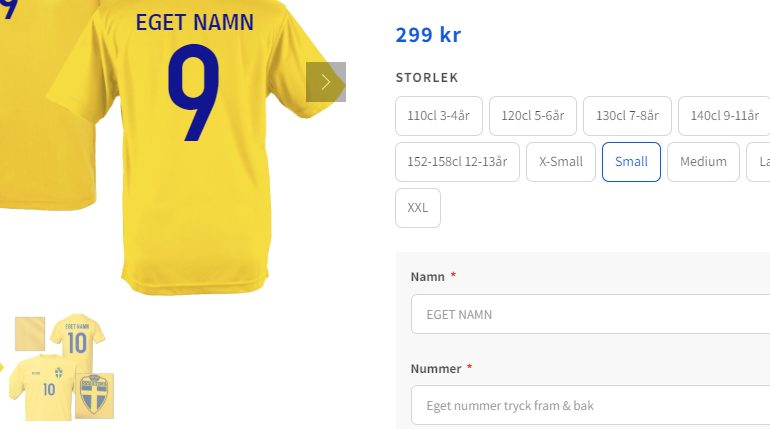The width and height of the screenshot is (770, 430).
Task: Click the next image arrow on jersey
Action: [326, 82]
